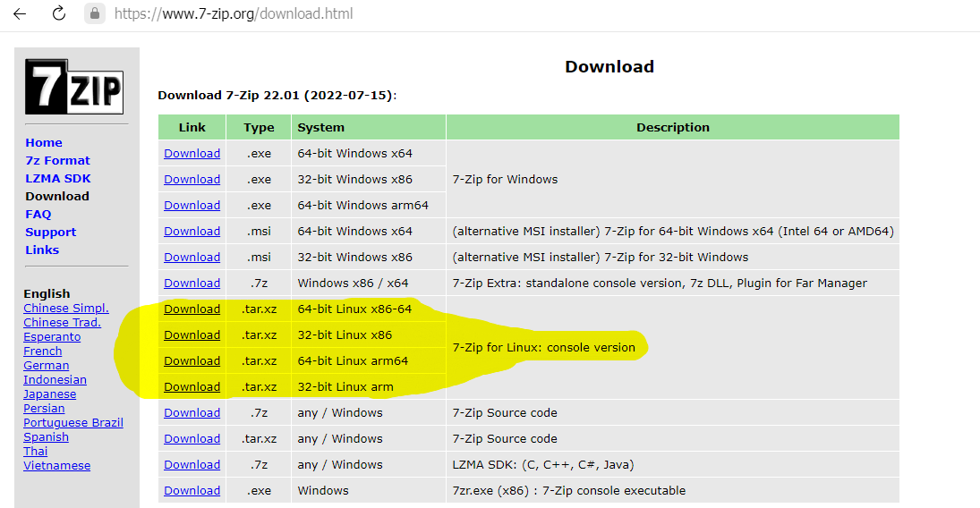This screenshot has width=980, height=508.
Task: Switch language to Chinese Trad.
Action: pos(62,323)
